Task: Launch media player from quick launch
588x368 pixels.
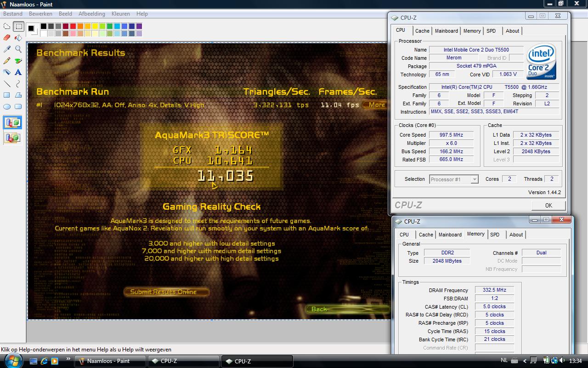Action: (55, 361)
